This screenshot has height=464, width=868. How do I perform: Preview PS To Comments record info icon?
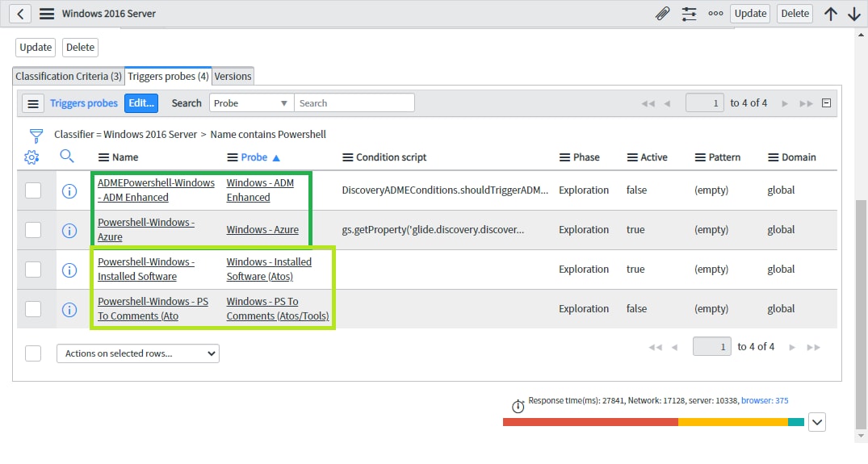click(69, 310)
